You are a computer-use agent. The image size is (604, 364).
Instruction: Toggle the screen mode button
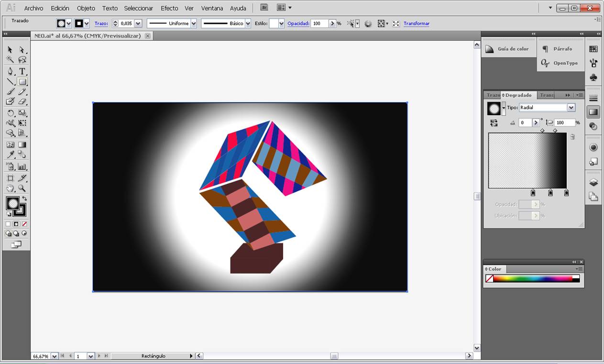(16, 244)
